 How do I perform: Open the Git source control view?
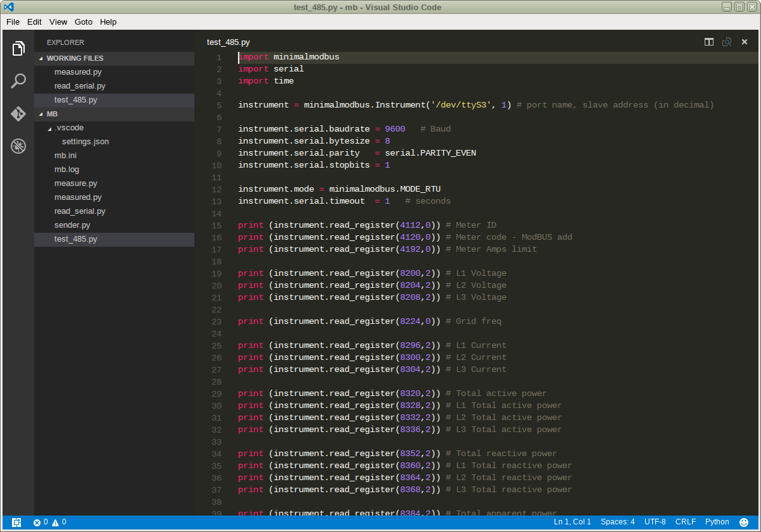coord(18,114)
